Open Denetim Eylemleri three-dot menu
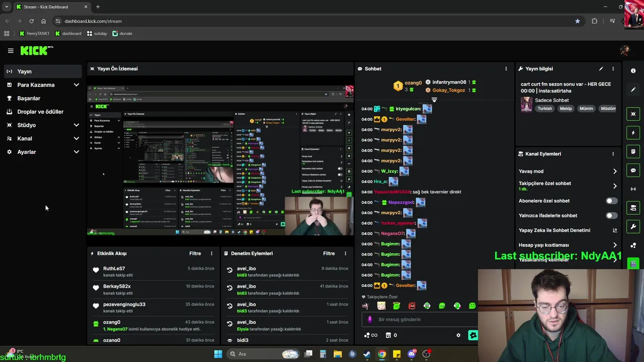The image size is (644, 362). pos(345,253)
